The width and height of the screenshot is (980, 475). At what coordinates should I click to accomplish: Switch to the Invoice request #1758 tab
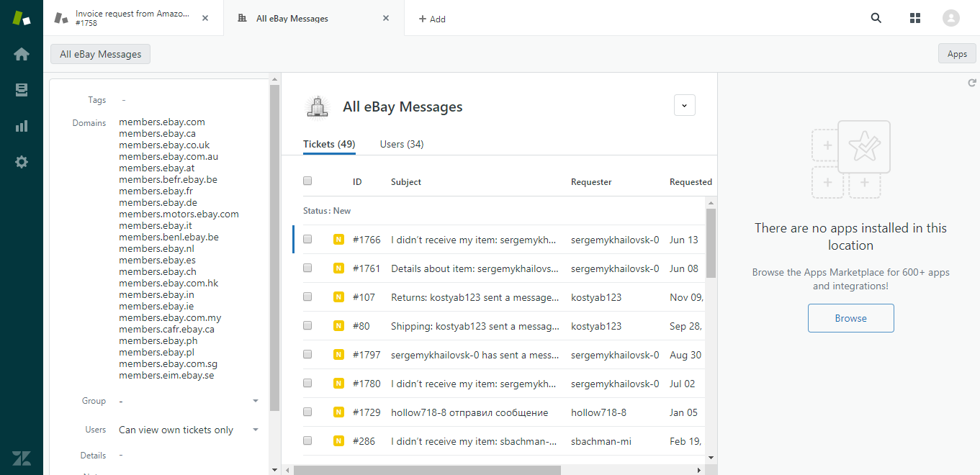[x=134, y=18]
